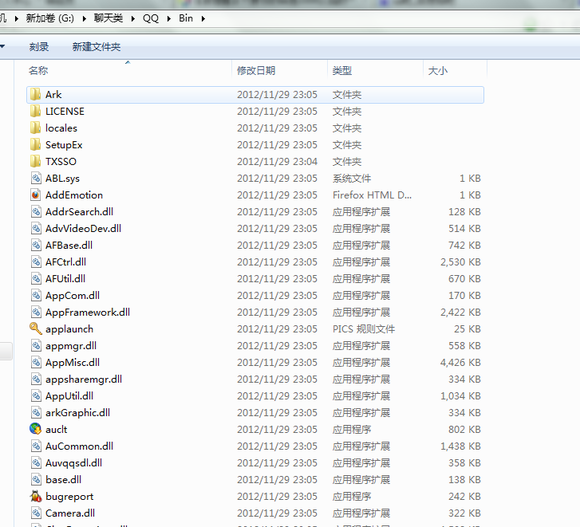580x527 pixels.
Task: Expand the arrow after QQ in address bar
Action: 169,18
